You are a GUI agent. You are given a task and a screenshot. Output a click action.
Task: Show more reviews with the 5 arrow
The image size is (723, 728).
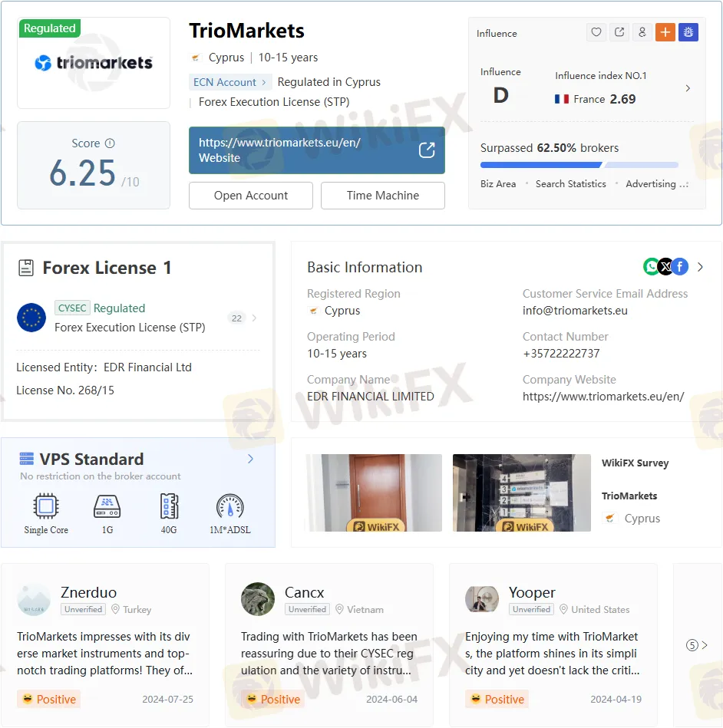(x=696, y=645)
